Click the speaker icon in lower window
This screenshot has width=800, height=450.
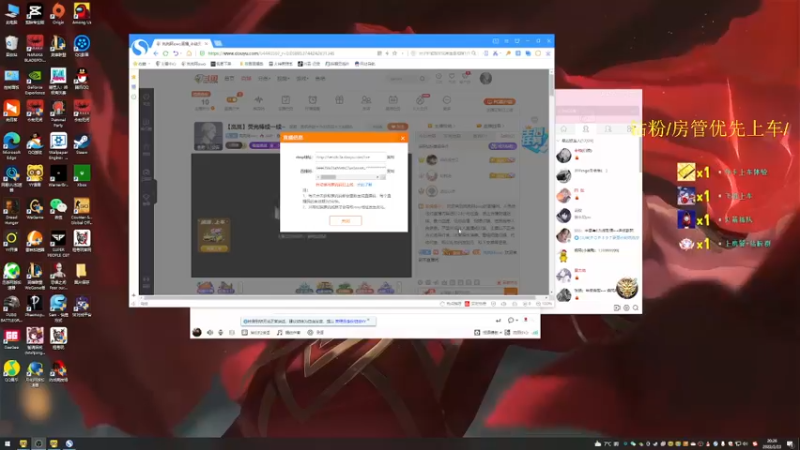click(210, 333)
